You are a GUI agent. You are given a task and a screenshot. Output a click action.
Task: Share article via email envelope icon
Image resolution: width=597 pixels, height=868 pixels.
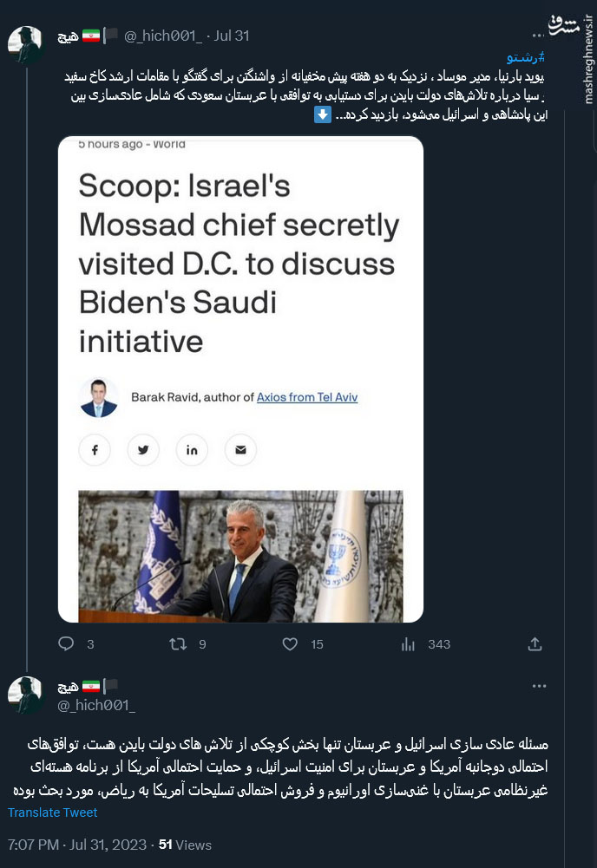point(240,450)
